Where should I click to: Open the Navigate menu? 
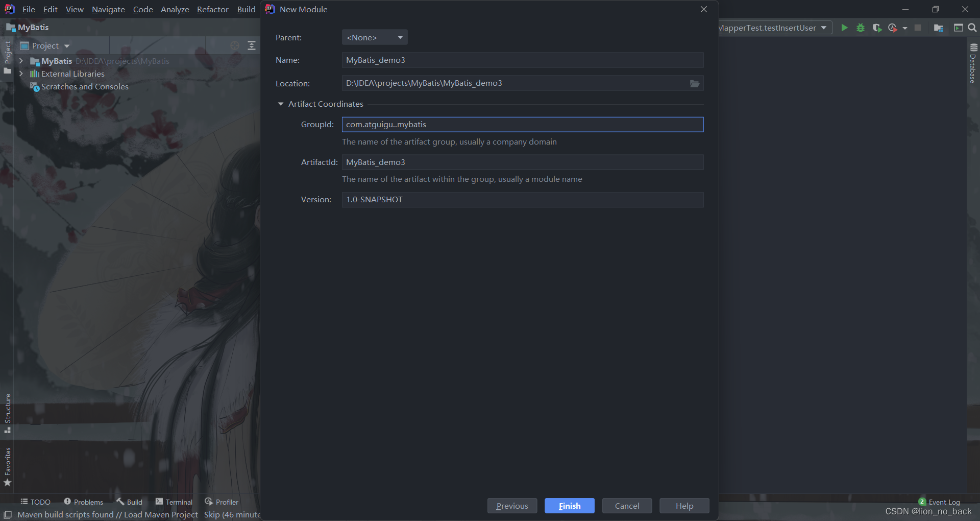[x=108, y=9]
